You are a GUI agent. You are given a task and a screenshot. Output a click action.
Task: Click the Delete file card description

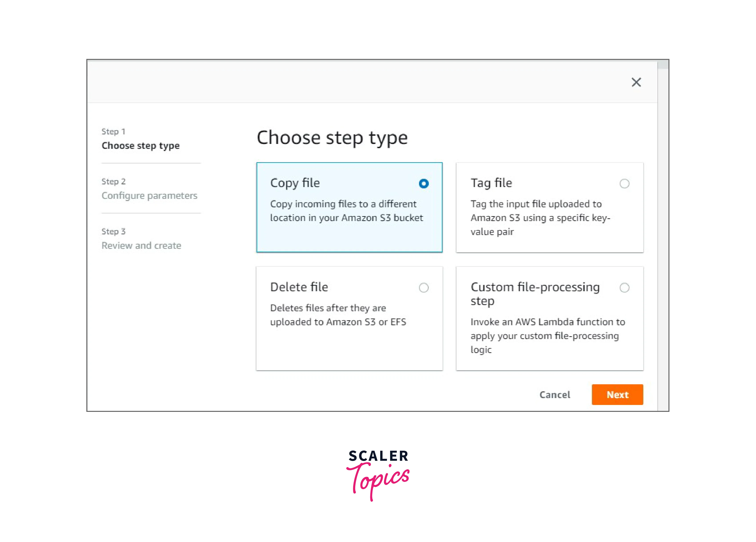(x=338, y=315)
